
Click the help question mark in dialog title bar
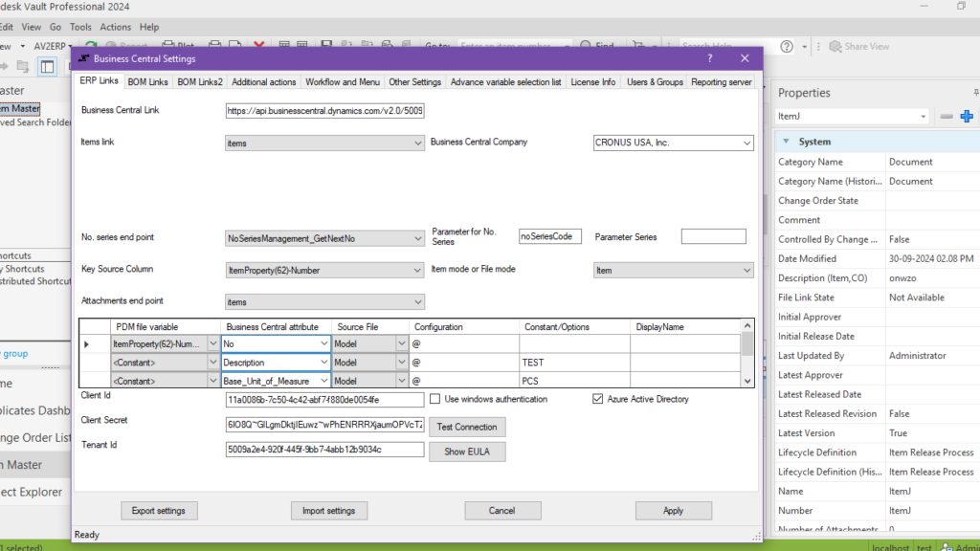[x=710, y=58]
